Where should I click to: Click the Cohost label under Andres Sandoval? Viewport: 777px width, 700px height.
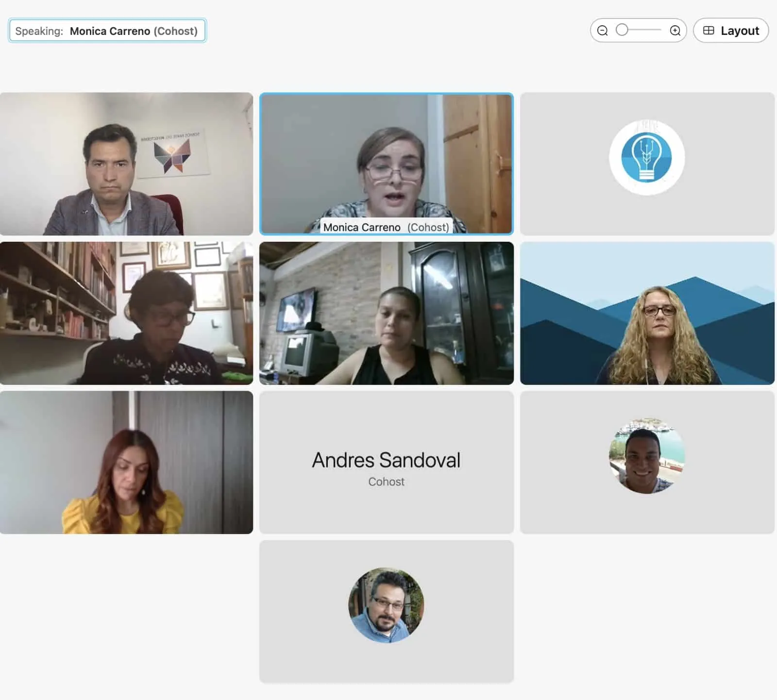click(x=386, y=482)
